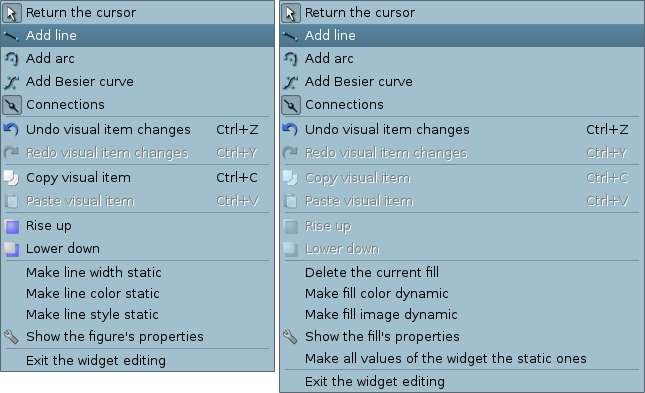This screenshot has height=393, width=645.
Task: Click the Undo arrow icon in the right menu
Action: [290, 130]
